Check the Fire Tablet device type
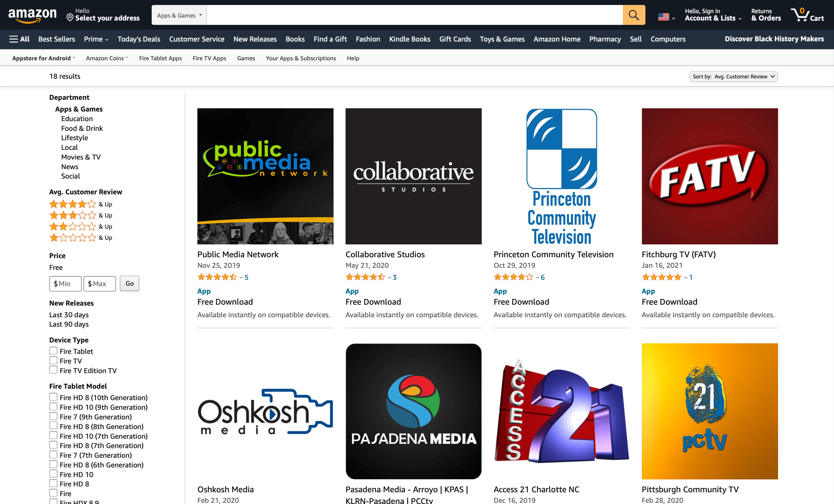 point(54,351)
